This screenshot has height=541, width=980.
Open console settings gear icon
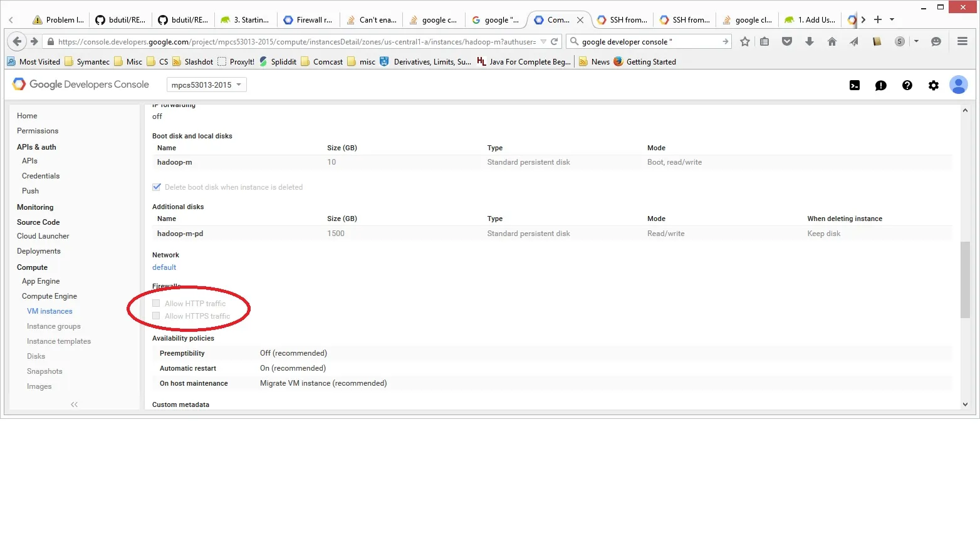934,85
